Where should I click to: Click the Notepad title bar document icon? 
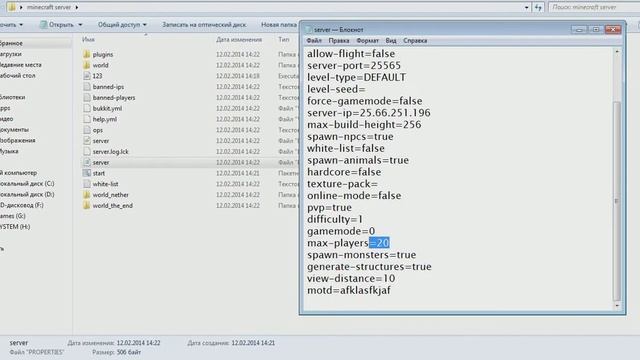tap(309, 30)
